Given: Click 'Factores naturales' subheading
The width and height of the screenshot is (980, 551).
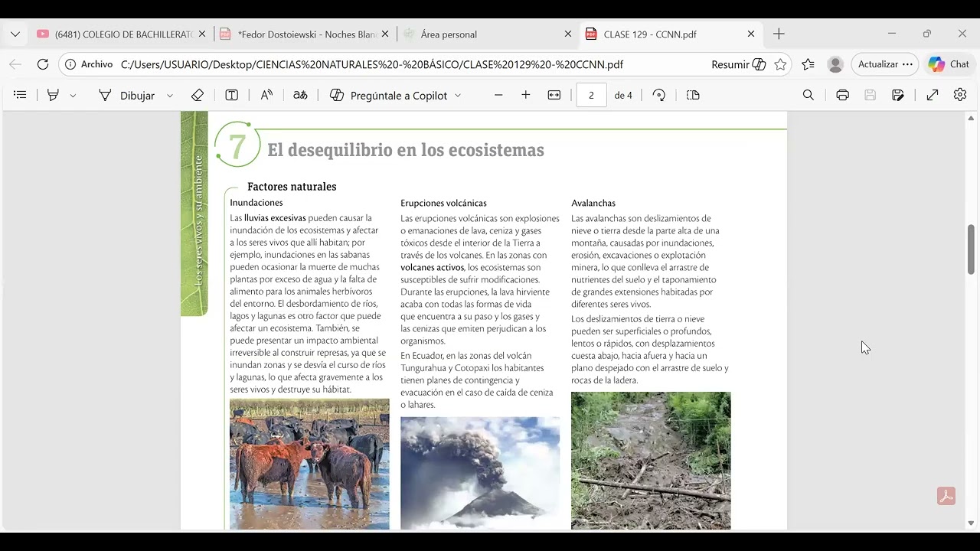Looking at the screenshot, I should 292,187.
